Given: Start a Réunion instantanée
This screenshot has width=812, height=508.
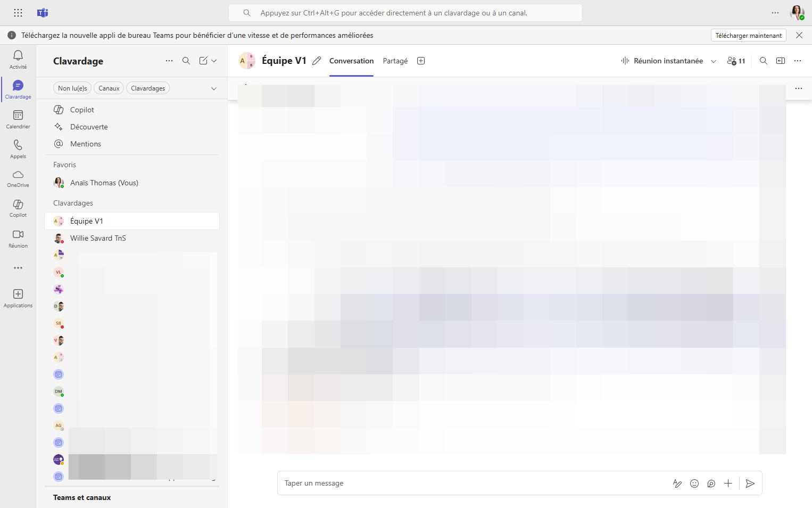Looking at the screenshot, I should [x=662, y=61].
